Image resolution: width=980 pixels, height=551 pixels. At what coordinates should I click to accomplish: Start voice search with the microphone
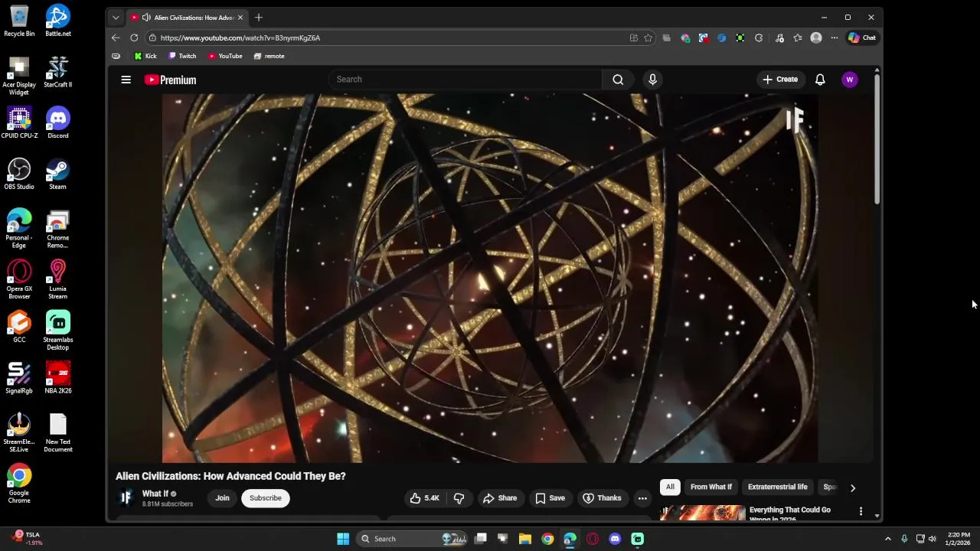(x=652, y=80)
